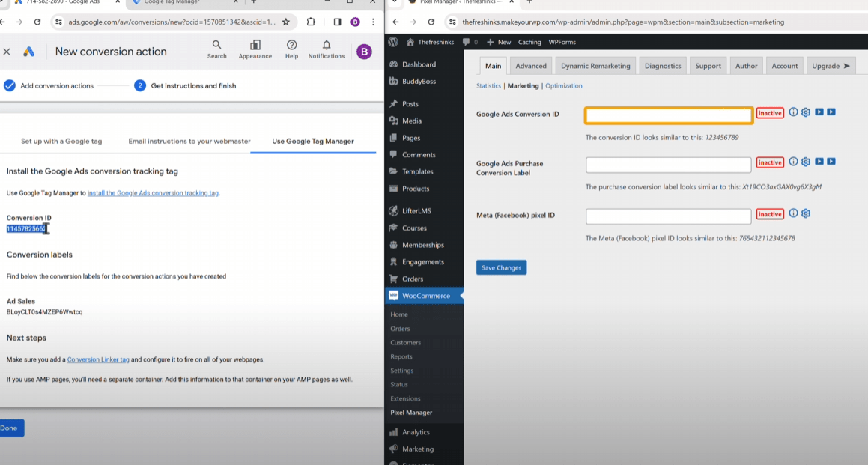
Task: Open WooCommerce Orders submenu item
Action: [400, 329]
